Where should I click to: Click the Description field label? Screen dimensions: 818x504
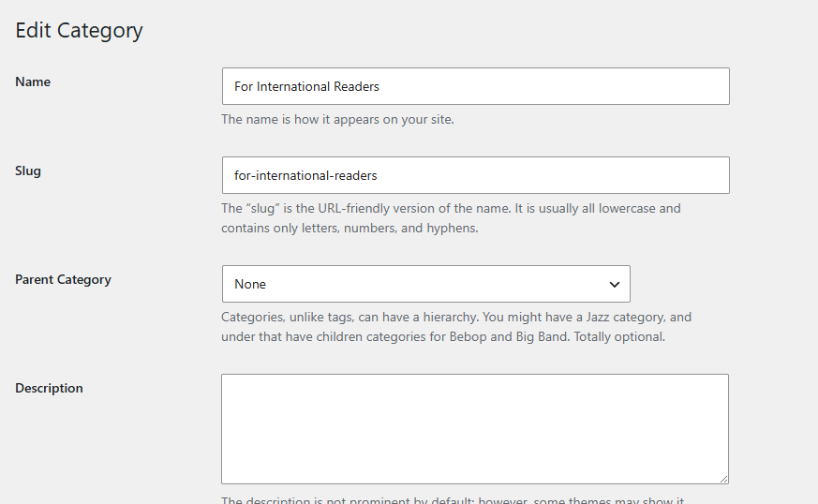49,388
